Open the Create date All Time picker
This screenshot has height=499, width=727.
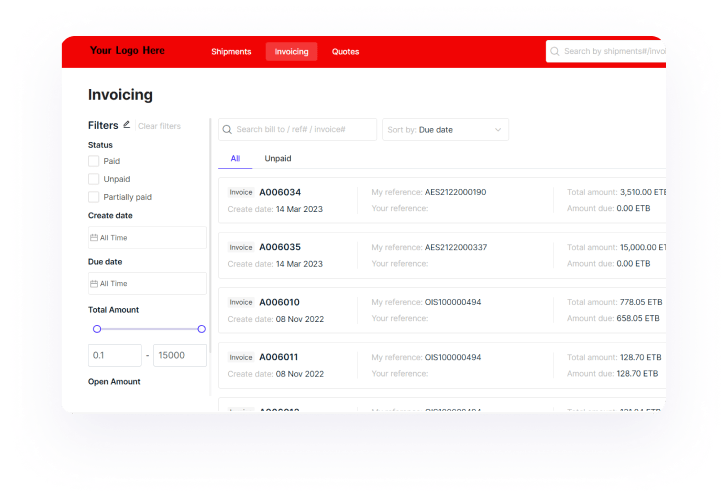(147, 238)
